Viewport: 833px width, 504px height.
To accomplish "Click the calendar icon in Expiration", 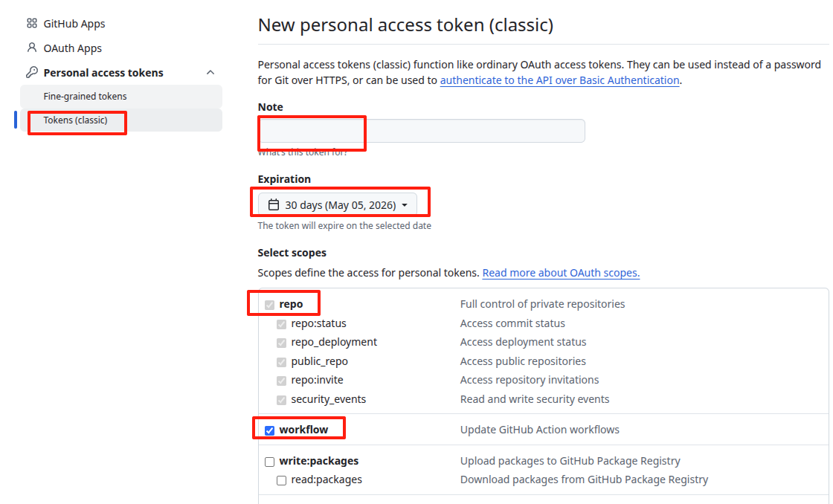I will point(273,205).
